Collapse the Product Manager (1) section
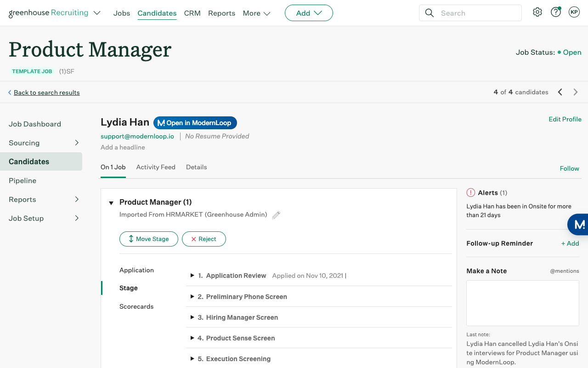 click(x=111, y=203)
